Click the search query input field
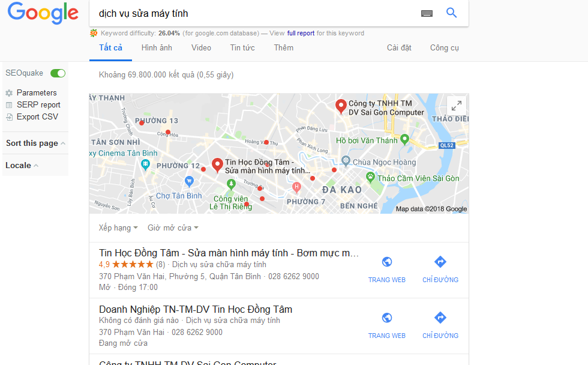 [x=255, y=13]
